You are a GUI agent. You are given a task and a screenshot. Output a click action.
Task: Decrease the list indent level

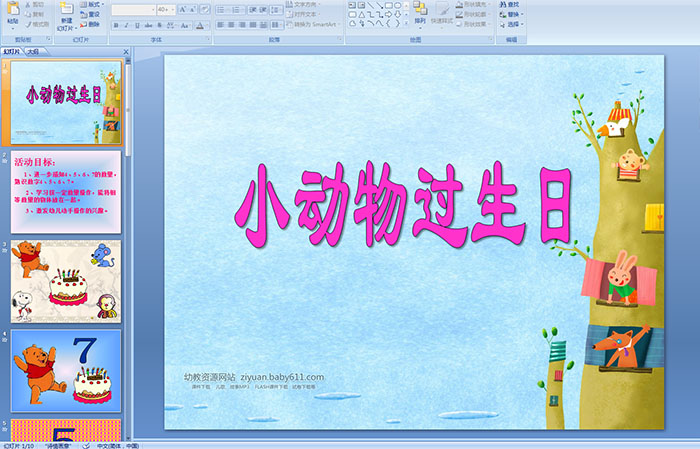point(253,9)
